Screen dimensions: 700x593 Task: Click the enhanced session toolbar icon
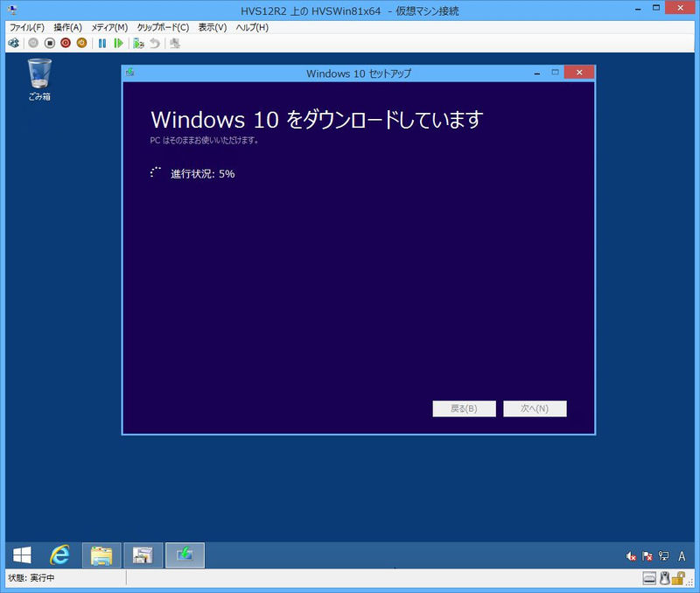pyautogui.click(x=175, y=43)
